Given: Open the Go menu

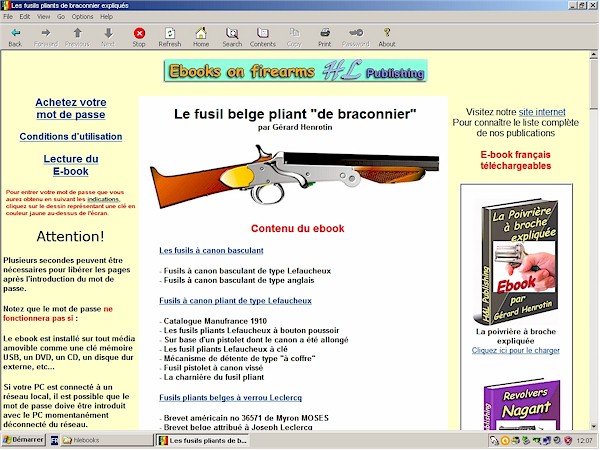Looking at the screenshot, I should [x=61, y=16].
